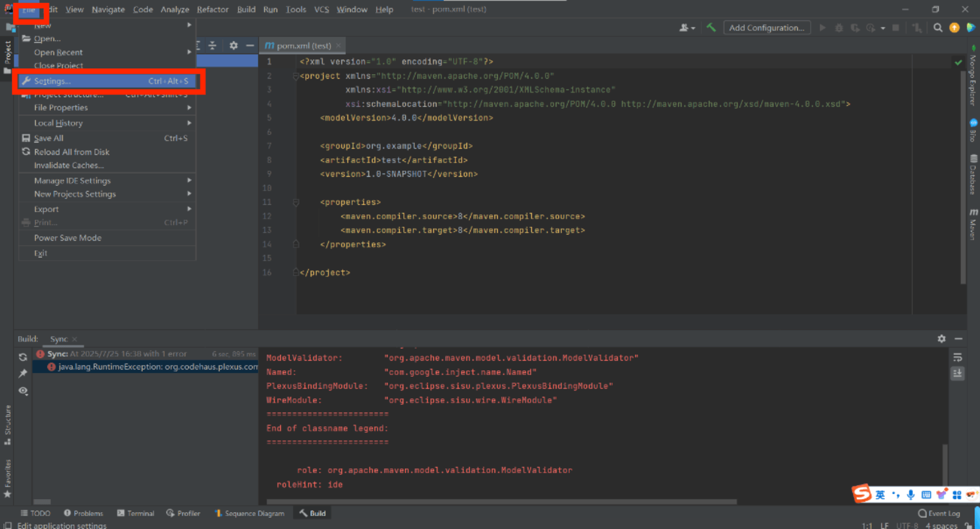Open the Favorites tool window tab
The width and height of the screenshot is (980, 529).
click(8, 478)
